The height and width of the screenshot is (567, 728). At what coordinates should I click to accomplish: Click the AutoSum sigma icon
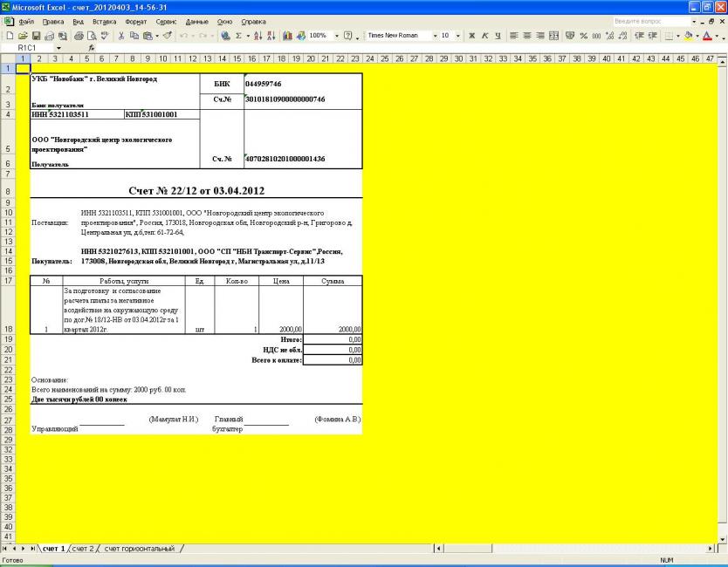pyautogui.click(x=237, y=35)
